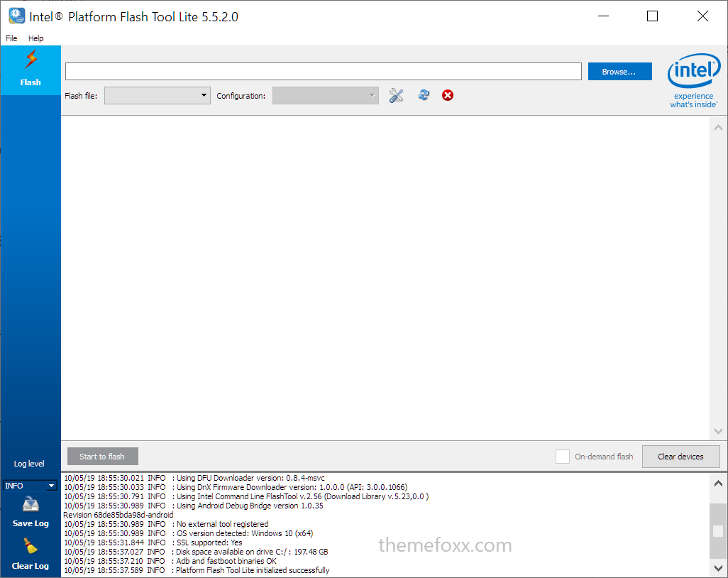Image resolution: width=728 pixels, height=578 pixels.
Task: Click log line 'Platform Flash Tool Lite initialized successfully'
Action: click(197, 570)
